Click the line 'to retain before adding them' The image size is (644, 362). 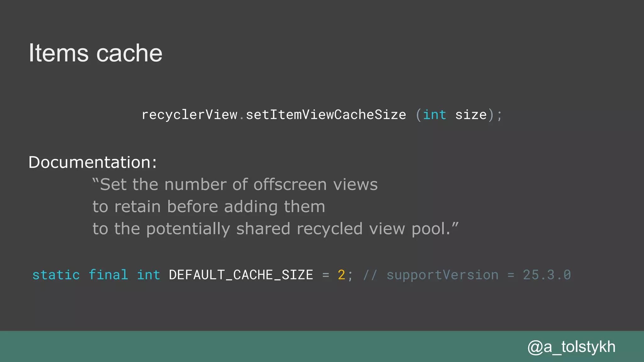point(209,207)
